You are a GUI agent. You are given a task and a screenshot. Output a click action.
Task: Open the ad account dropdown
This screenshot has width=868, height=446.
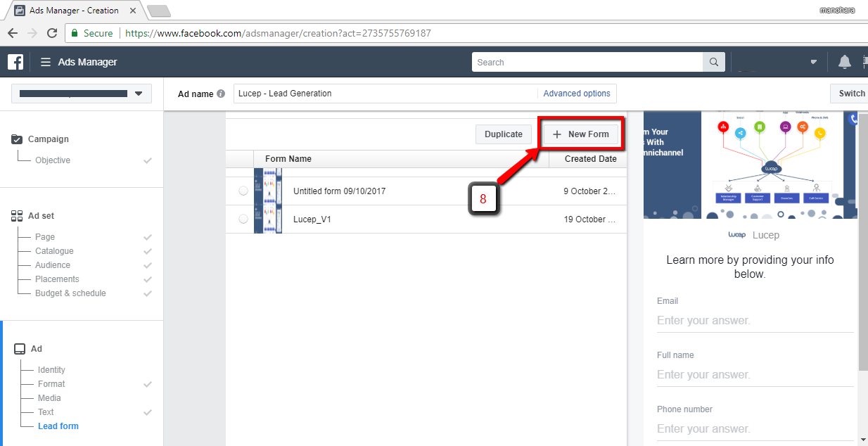click(82, 94)
